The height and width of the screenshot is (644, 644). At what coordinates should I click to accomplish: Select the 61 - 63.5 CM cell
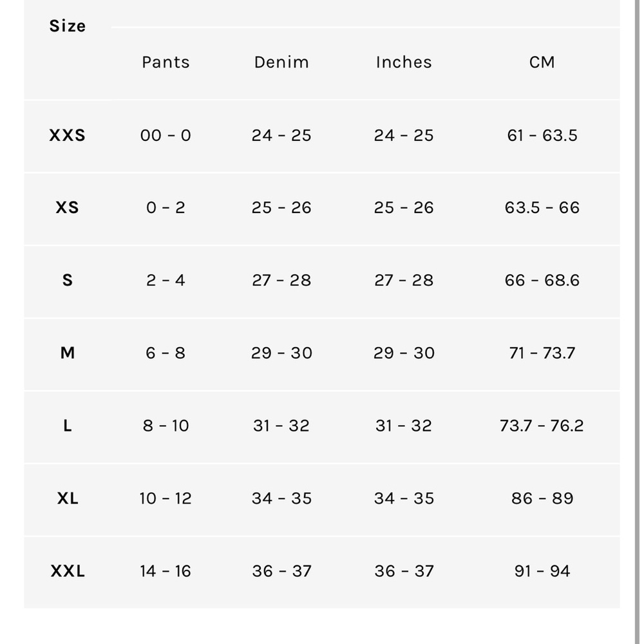click(x=542, y=135)
